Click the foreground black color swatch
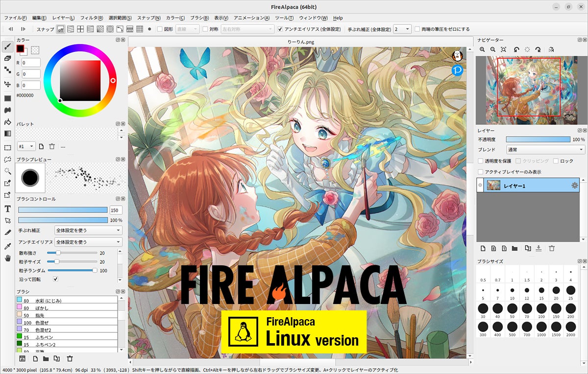 click(x=21, y=48)
